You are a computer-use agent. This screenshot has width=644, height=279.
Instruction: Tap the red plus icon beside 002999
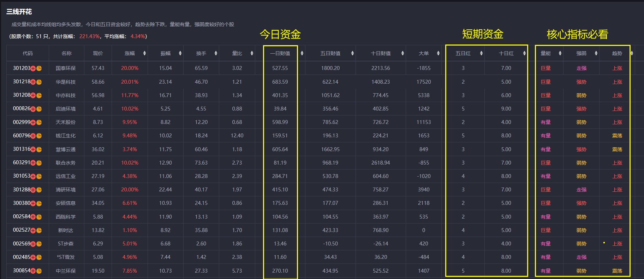point(33,123)
